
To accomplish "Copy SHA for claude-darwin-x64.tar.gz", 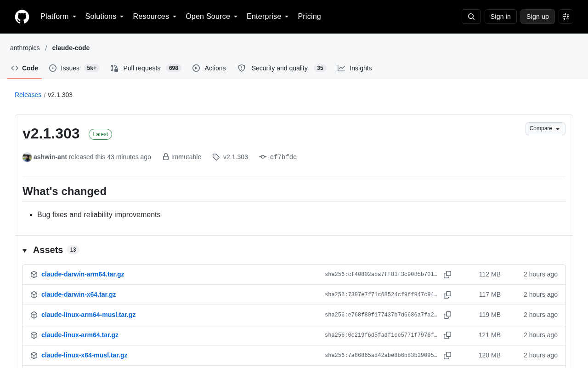I will (x=447, y=295).
